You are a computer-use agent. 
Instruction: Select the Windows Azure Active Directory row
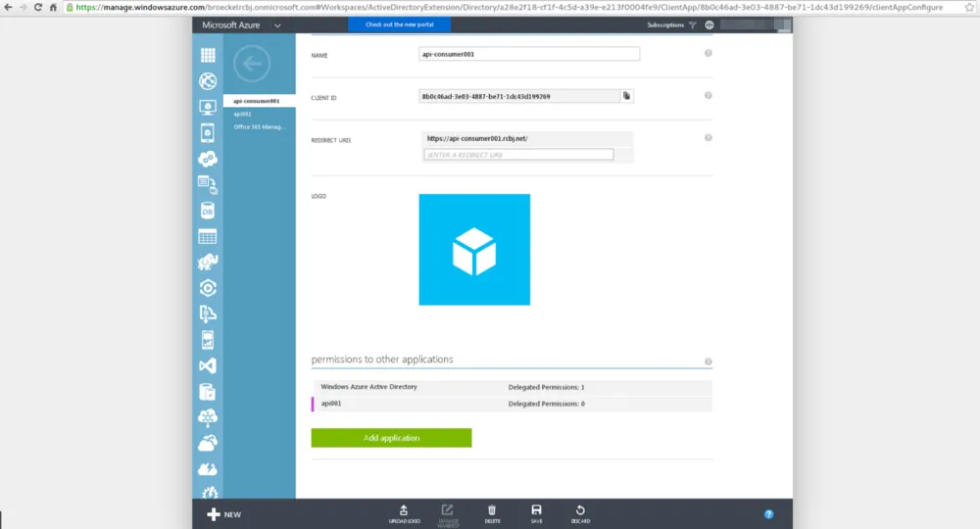512,387
